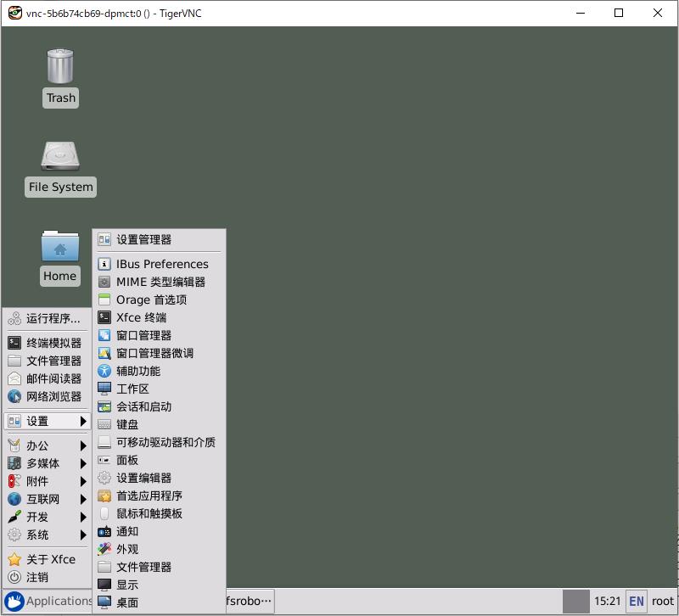Click "窗口管理器微调" text label

coord(155,353)
